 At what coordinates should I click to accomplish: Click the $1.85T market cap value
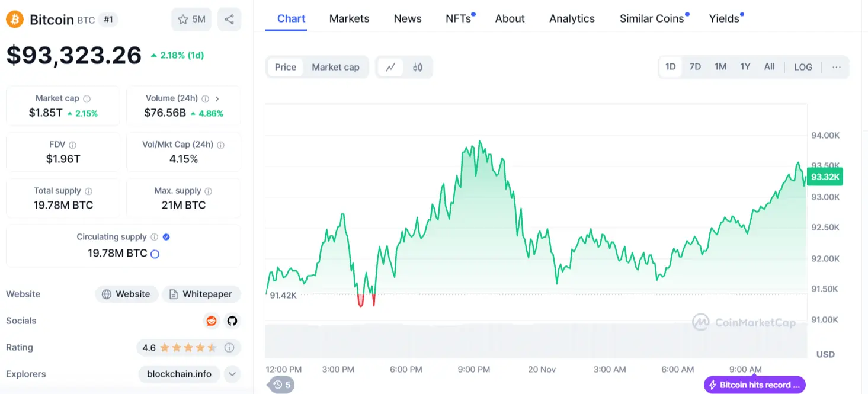[46, 113]
